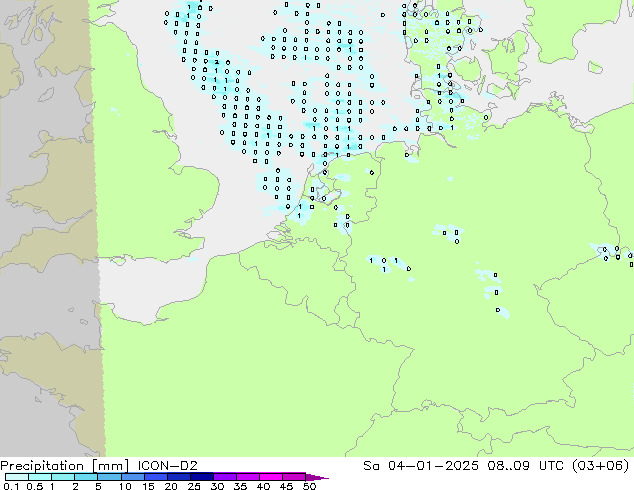Click the purple arrow tip beyond the 50 mark
The image size is (634, 490).
pyautogui.click(x=317, y=477)
